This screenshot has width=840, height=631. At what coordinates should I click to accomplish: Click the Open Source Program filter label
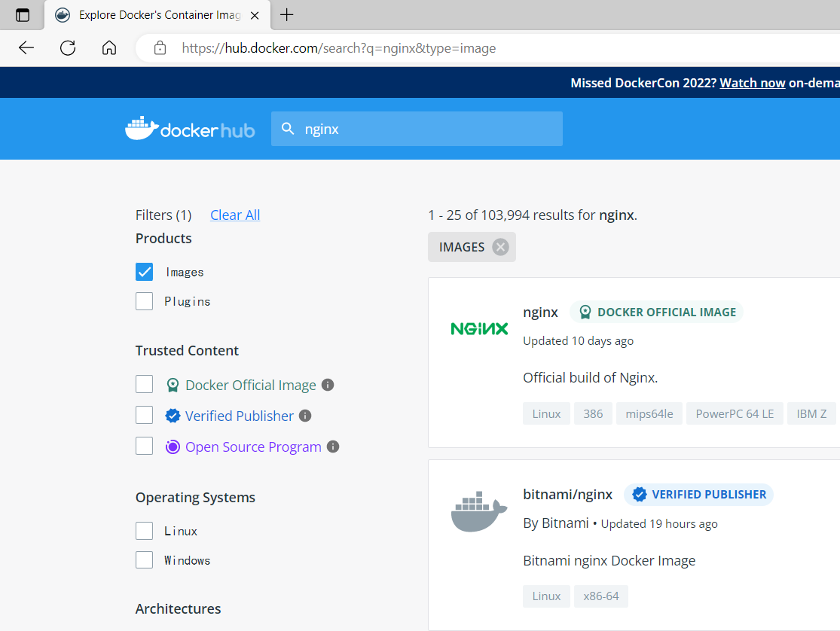pos(253,447)
